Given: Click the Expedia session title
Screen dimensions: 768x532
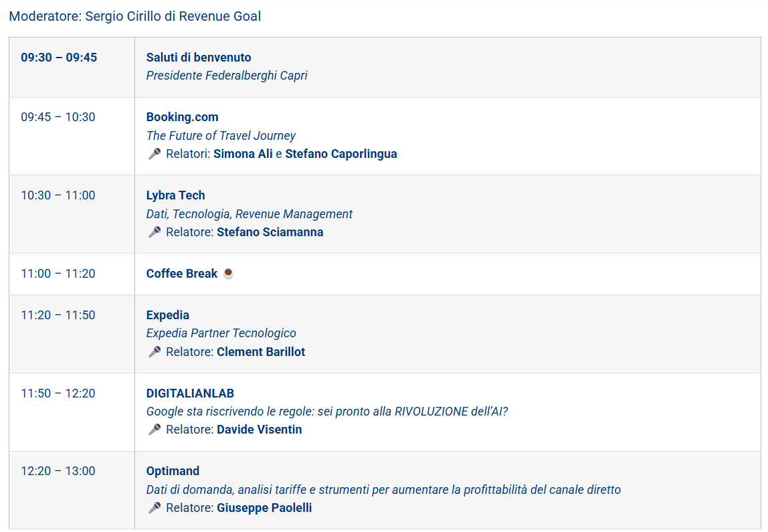Looking at the screenshot, I should 167,315.
